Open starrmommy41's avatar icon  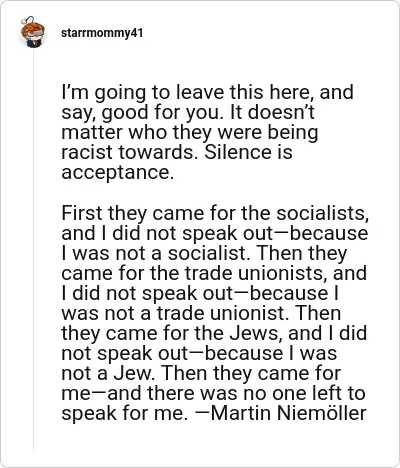pos(32,32)
